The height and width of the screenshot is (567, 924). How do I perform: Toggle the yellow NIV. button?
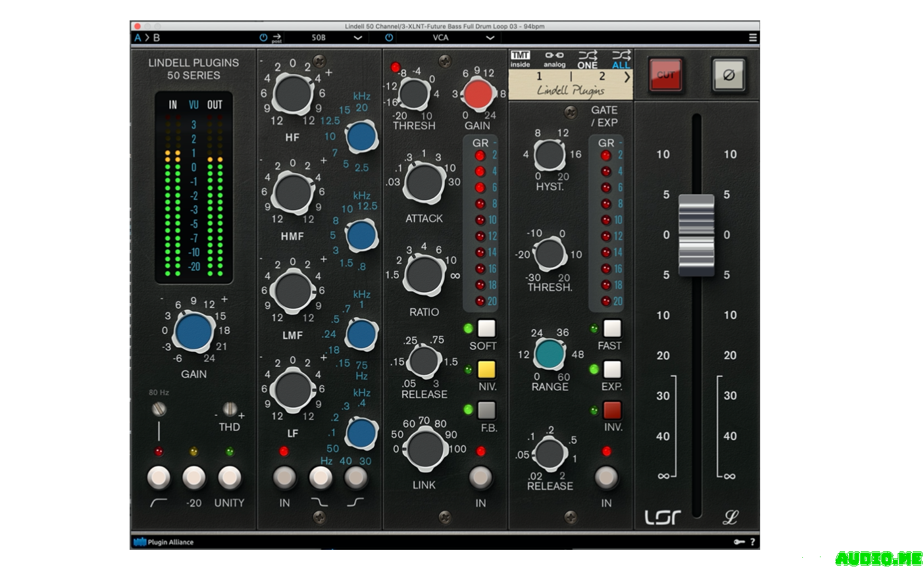click(x=486, y=369)
